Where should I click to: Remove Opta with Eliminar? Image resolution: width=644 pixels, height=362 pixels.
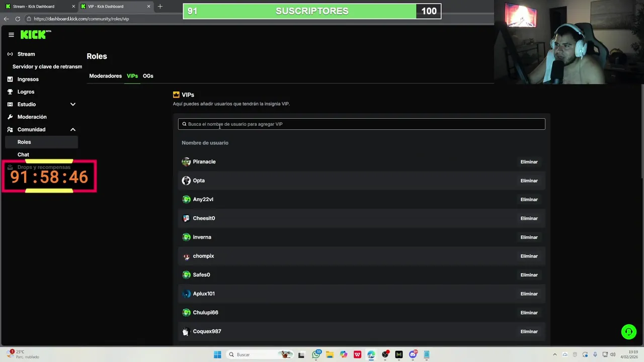click(x=529, y=180)
